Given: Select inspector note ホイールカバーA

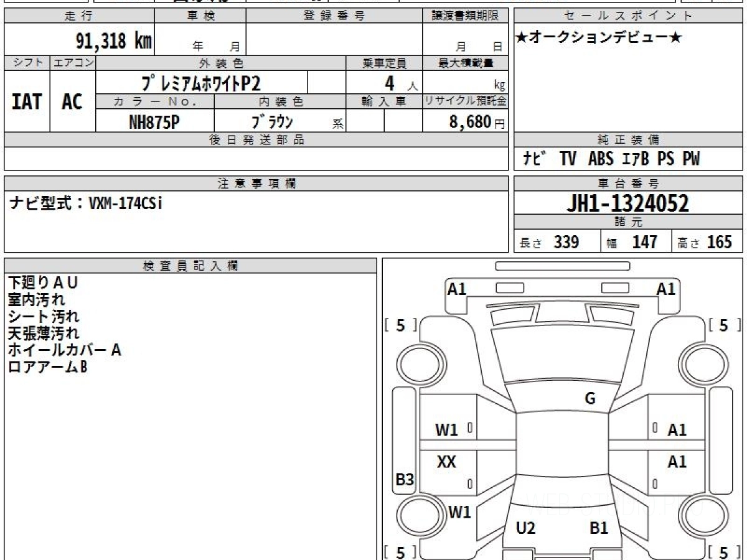Looking at the screenshot, I should (x=64, y=350).
